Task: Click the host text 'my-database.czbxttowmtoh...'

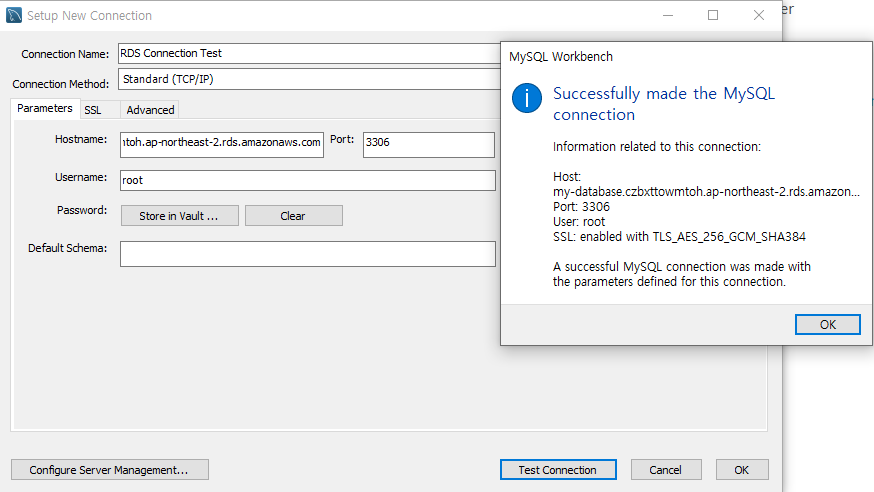Action: 706,192
